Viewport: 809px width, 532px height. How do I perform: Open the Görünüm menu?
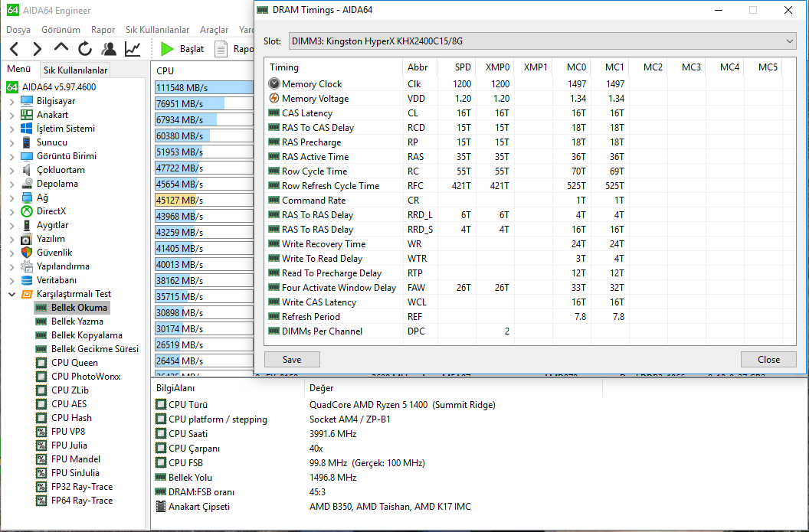(x=61, y=30)
